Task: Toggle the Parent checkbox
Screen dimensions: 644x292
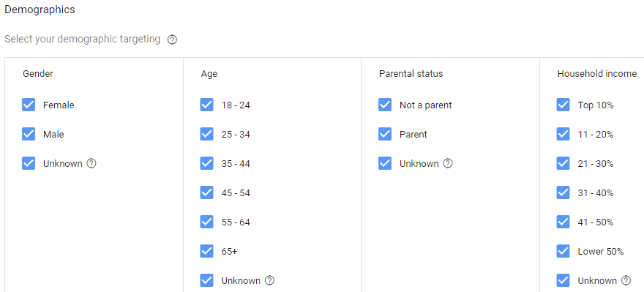Action: (385, 135)
